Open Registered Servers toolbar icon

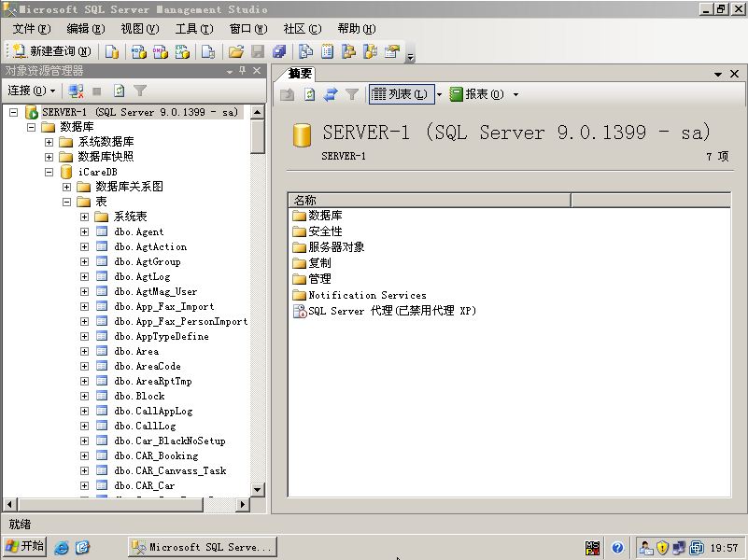pos(305,51)
